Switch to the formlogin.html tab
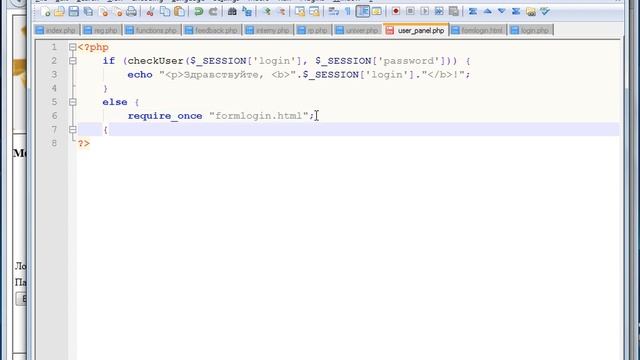This screenshot has width=640, height=360. click(478, 30)
